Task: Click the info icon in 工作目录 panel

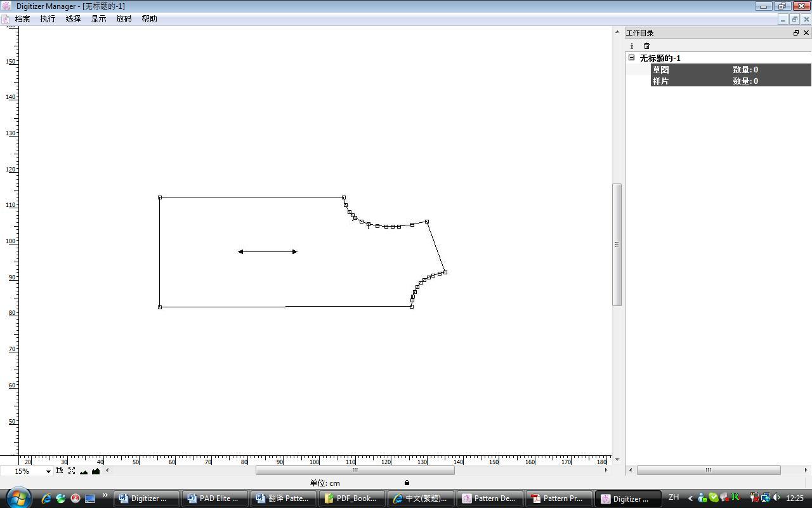Action: pyautogui.click(x=631, y=46)
